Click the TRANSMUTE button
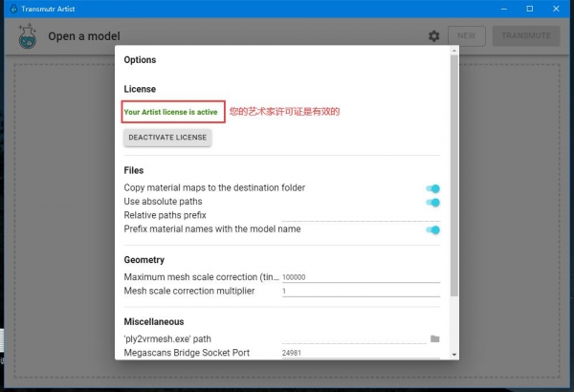The image size is (574, 392). click(526, 36)
